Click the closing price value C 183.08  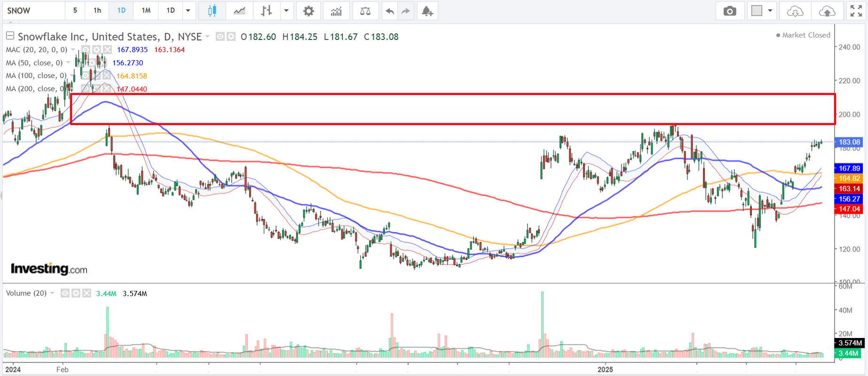[x=381, y=37]
